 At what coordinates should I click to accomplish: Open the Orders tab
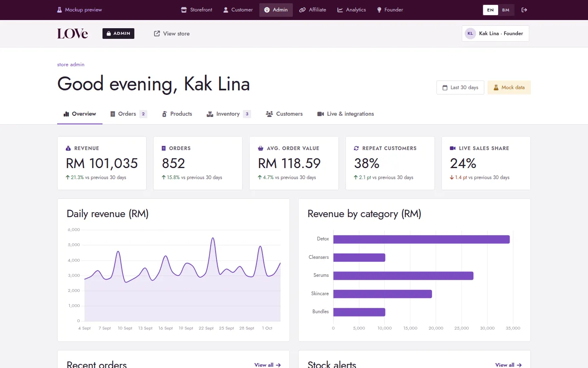click(129, 114)
